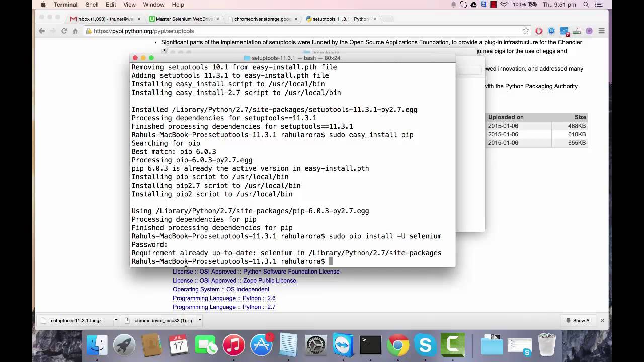This screenshot has width=644, height=362.
Task: Expand options for chromedriver_mac32 (1).zip download
Action: click(x=200, y=320)
